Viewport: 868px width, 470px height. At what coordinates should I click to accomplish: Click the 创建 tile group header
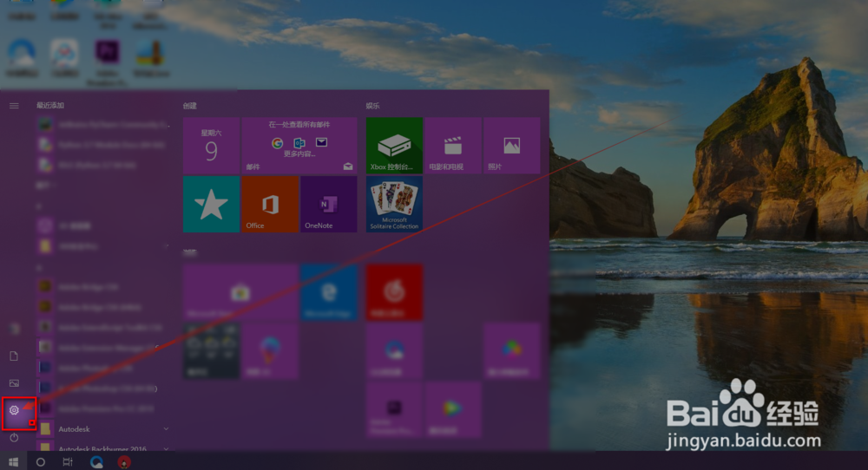pyautogui.click(x=190, y=106)
